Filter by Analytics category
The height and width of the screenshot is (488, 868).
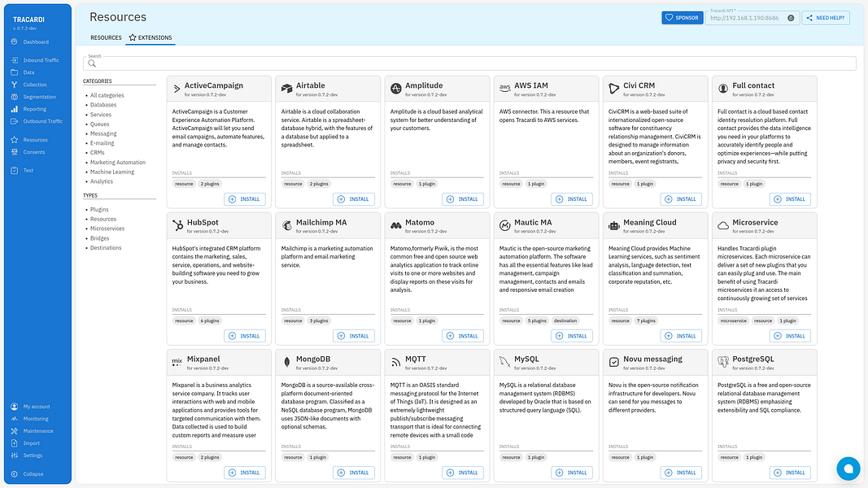[102, 181]
